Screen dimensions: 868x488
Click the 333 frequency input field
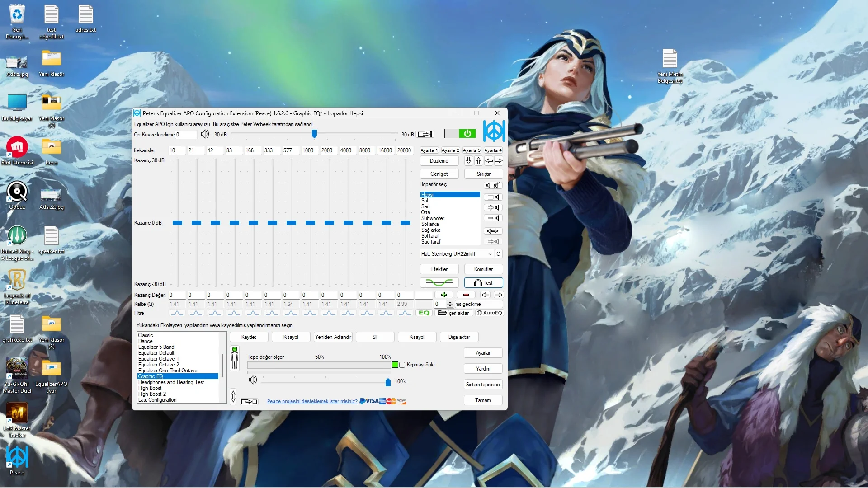click(x=272, y=150)
